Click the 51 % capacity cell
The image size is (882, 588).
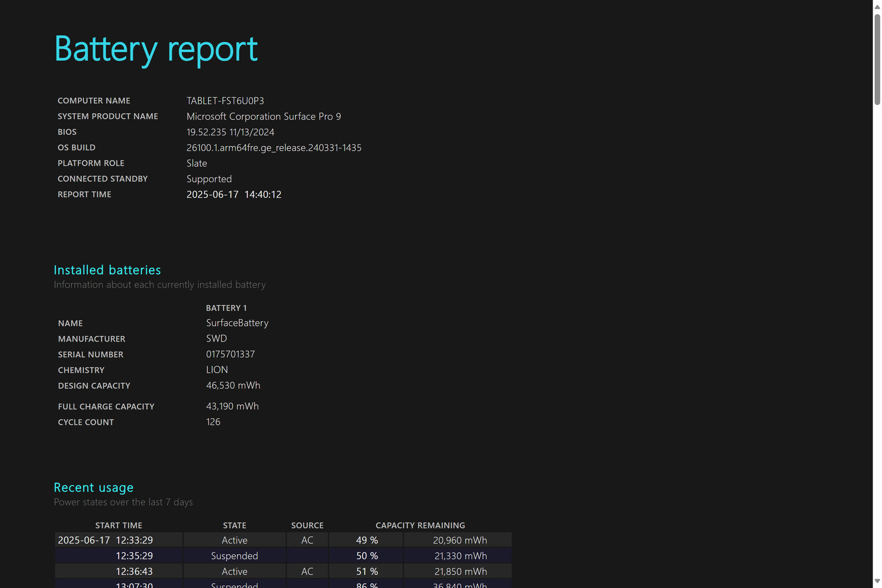(367, 572)
